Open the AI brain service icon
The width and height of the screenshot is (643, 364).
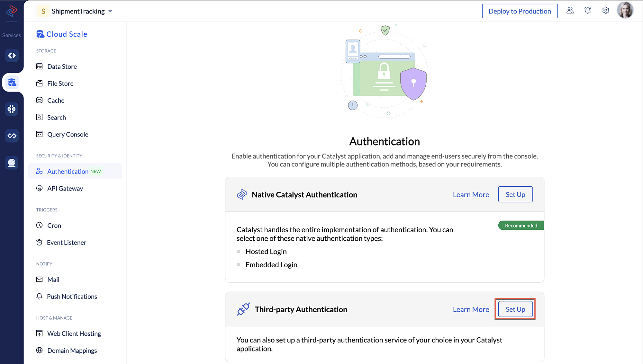coord(12,109)
